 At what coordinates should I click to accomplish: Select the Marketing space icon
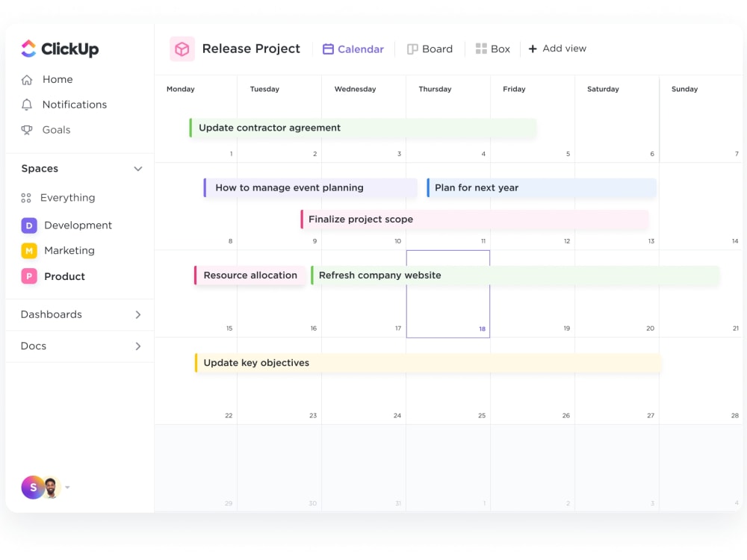point(28,251)
